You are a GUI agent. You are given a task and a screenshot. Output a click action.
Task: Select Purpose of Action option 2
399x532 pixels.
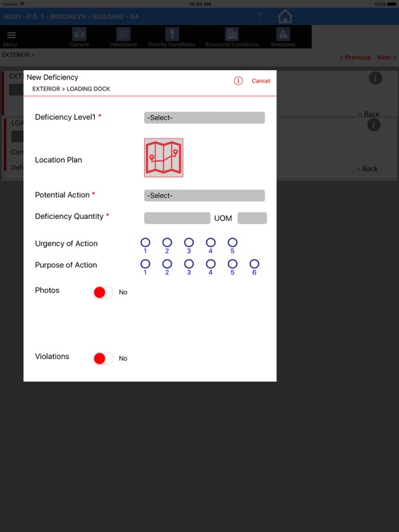[x=167, y=264]
